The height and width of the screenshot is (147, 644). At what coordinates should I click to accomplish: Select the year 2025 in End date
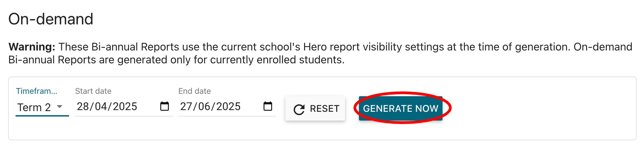(x=228, y=107)
